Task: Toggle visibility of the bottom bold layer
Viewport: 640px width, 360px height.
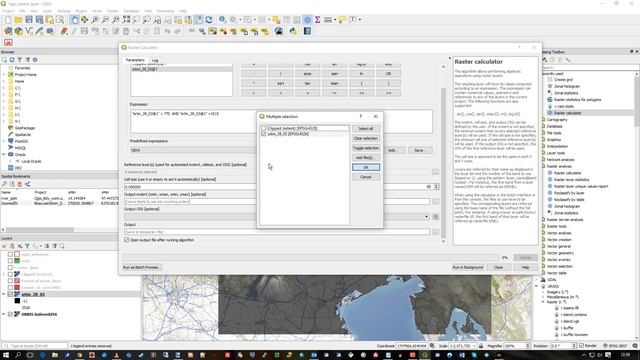Action: tap(10, 314)
